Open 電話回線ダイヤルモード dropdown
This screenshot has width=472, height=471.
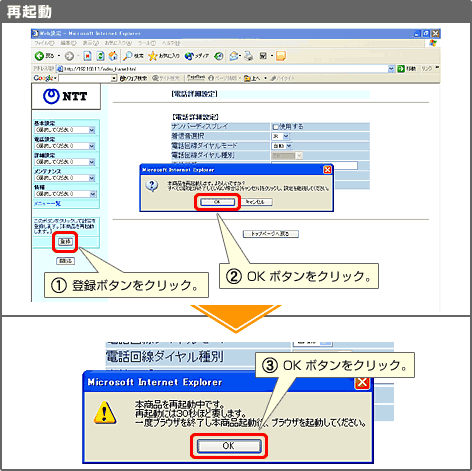282,146
